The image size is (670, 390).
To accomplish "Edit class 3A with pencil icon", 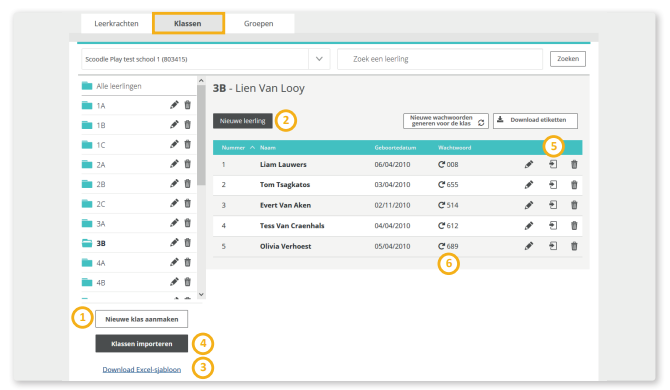I will coord(174,223).
